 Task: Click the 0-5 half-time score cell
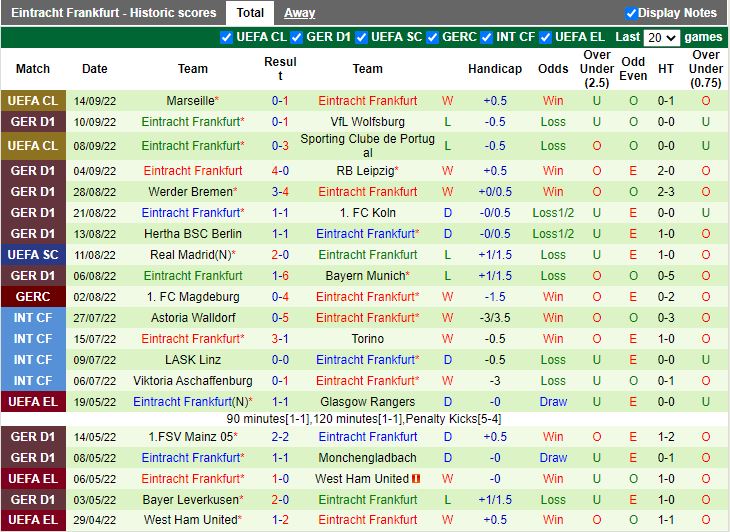pyautogui.click(x=665, y=276)
